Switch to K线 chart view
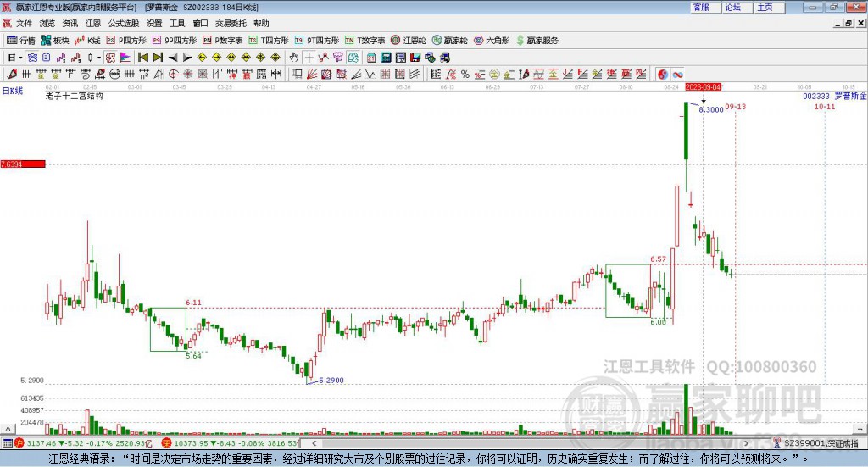 click(87, 41)
